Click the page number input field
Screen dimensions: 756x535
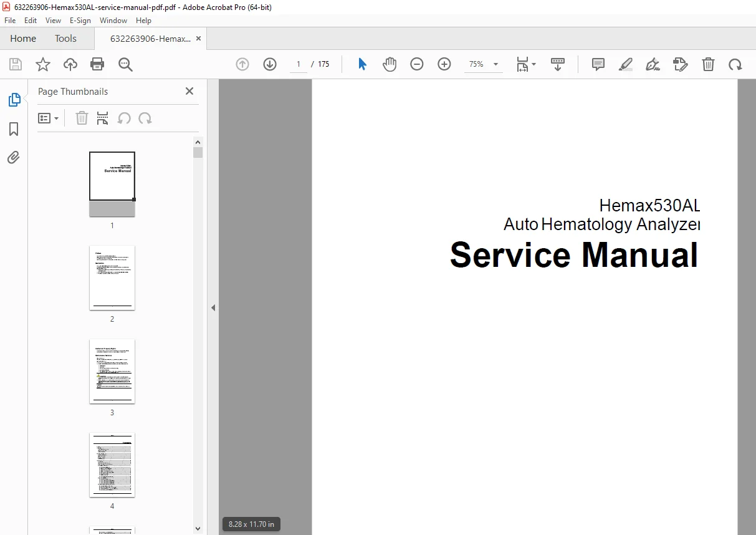pyautogui.click(x=299, y=64)
